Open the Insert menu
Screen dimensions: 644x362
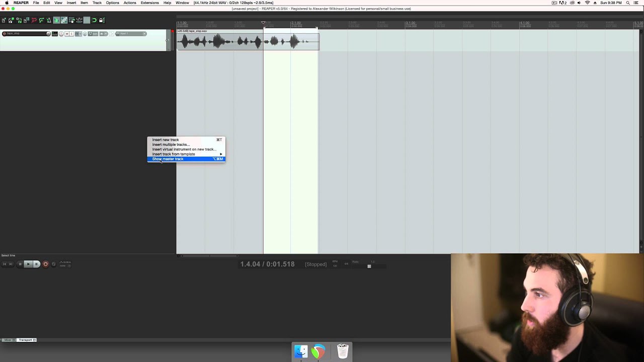click(x=71, y=3)
